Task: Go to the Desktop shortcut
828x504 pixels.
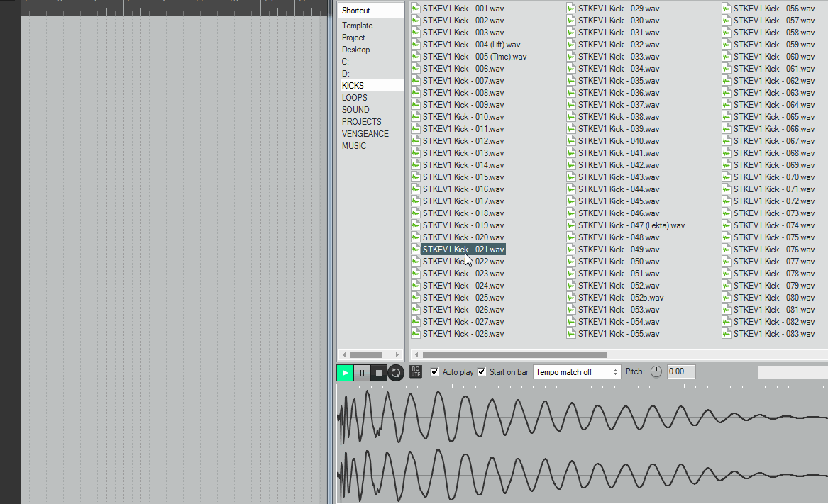Action: click(356, 50)
